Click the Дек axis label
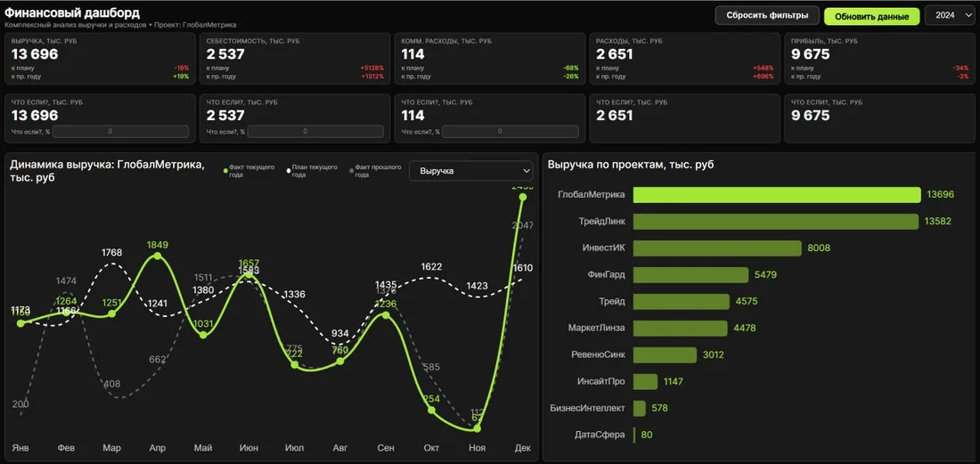This screenshot has height=464, width=980. pos(522,448)
